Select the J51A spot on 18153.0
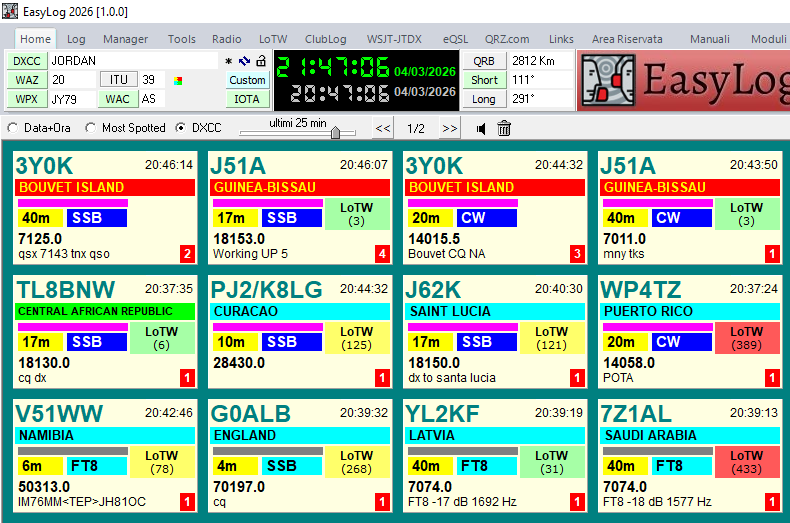 click(300, 208)
